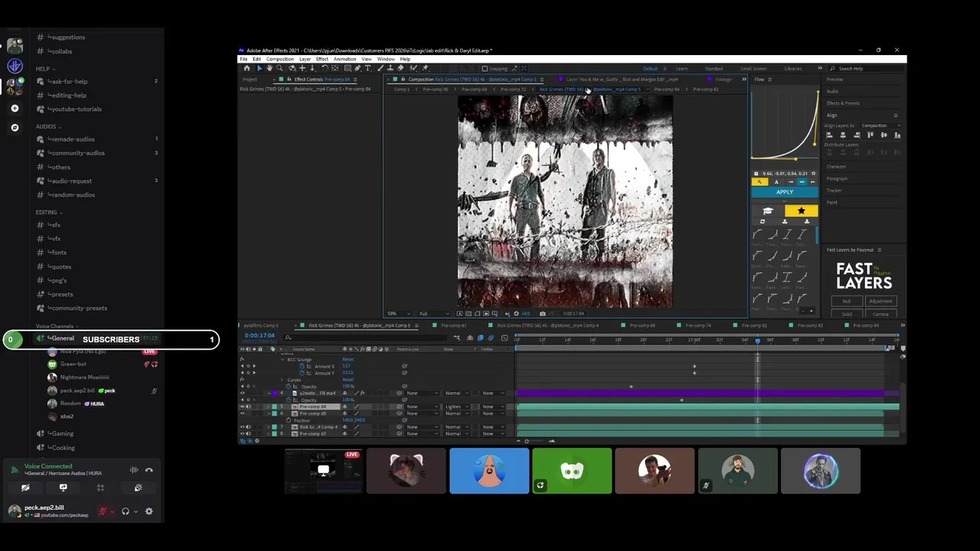
Task: Open the Composition menu
Action: point(279,59)
